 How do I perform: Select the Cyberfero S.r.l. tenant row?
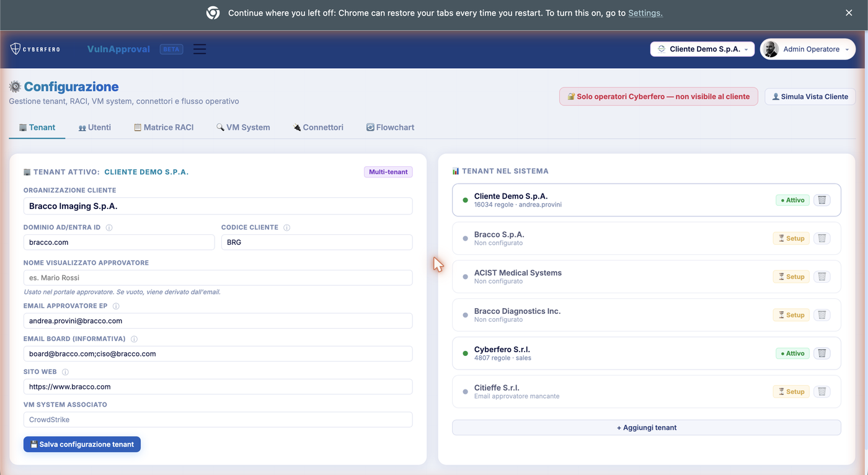[647, 353]
